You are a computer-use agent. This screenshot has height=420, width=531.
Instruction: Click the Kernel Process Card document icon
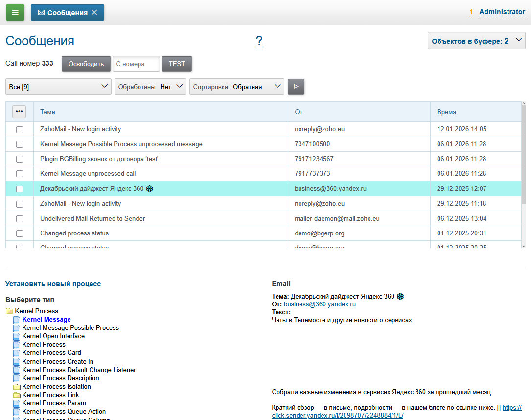pos(17,353)
